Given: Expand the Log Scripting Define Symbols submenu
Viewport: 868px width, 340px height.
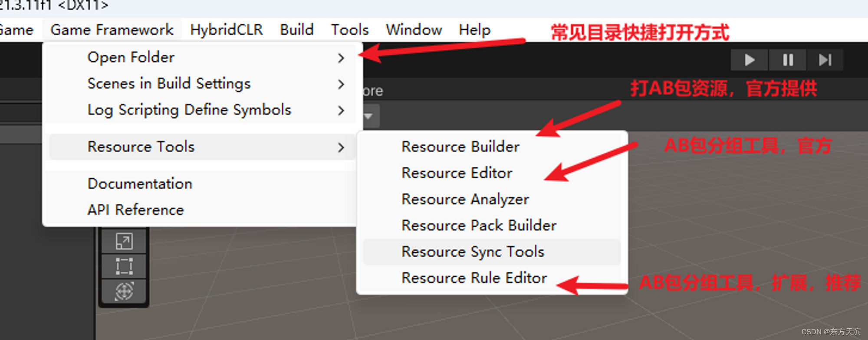Looking at the screenshot, I should coord(341,111).
